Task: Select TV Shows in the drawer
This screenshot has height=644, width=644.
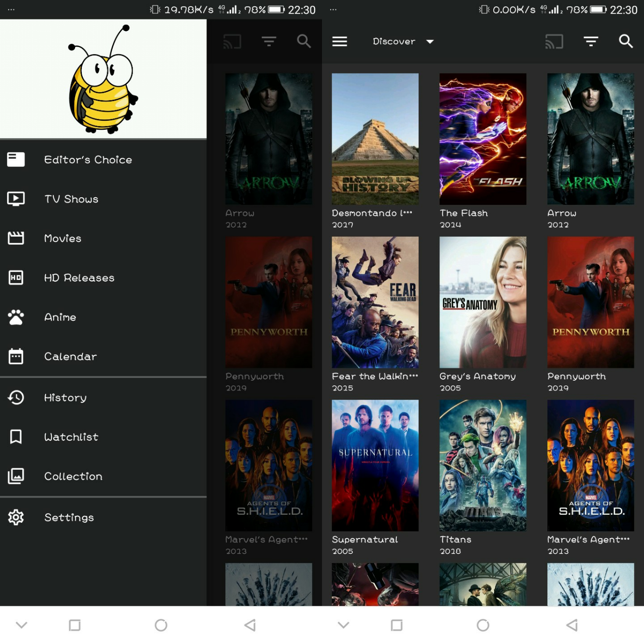Action: (x=103, y=199)
